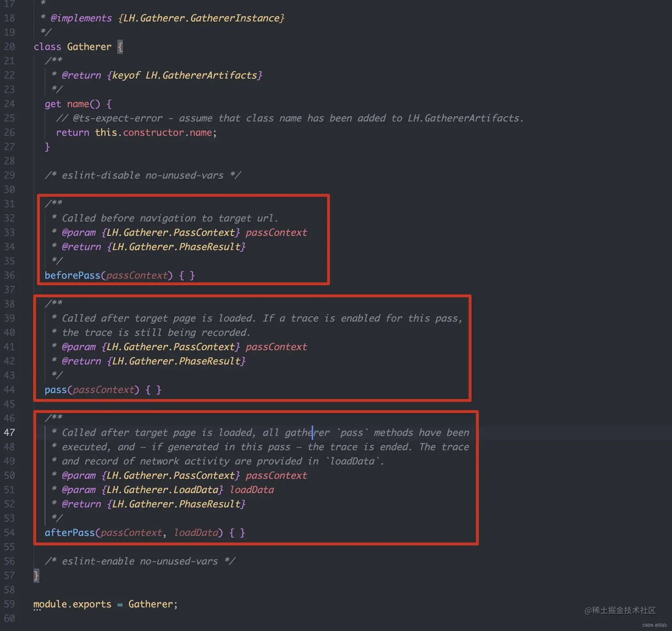Click 'eslint-enable no-unused-vars' comment
This screenshot has width=672, height=631.
click(x=140, y=561)
